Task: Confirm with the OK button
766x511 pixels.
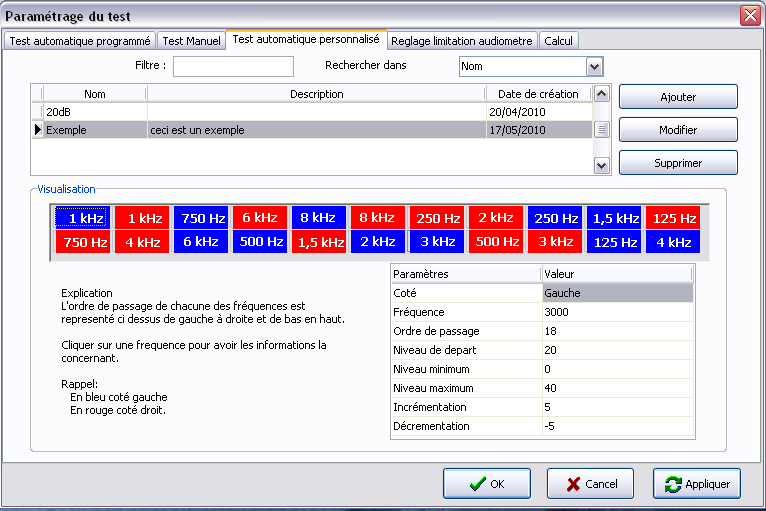Action: coord(487,484)
